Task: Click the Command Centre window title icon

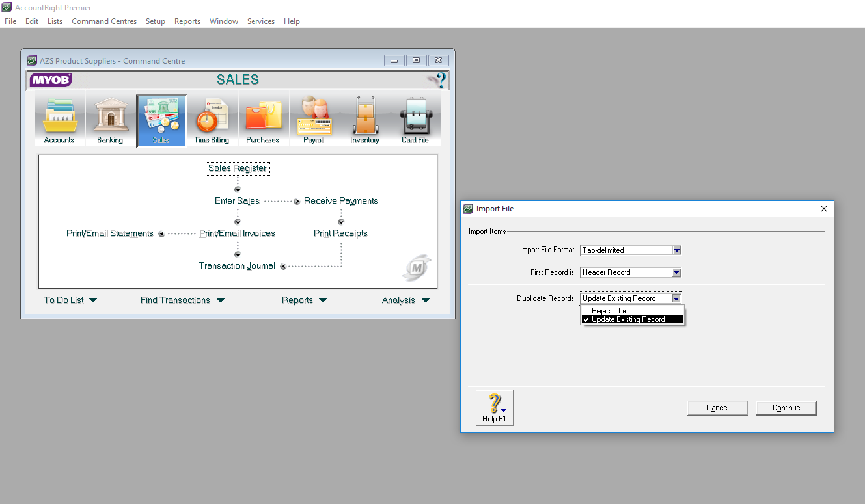Action: click(32, 60)
